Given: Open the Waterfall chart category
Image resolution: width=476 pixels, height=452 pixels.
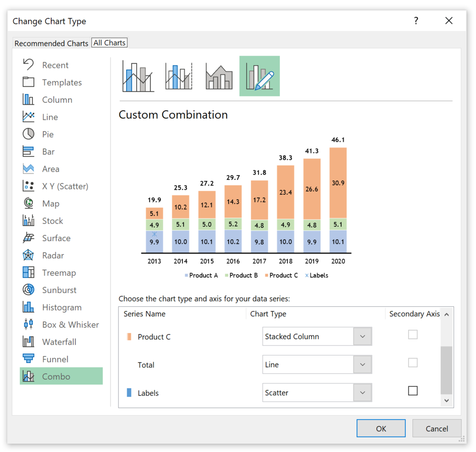Looking at the screenshot, I should (x=57, y=342).
